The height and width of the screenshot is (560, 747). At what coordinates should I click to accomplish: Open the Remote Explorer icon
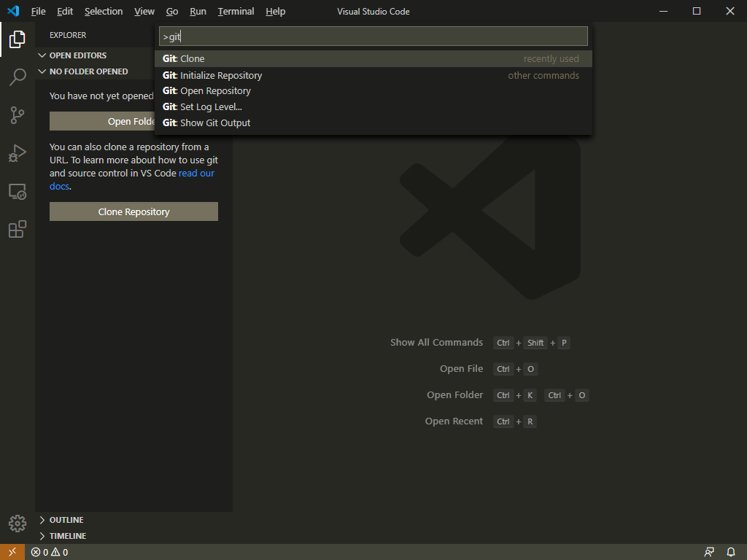pyautogui.click(x=18, y=192)
